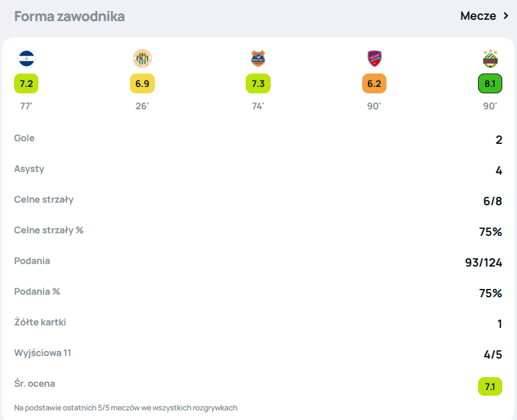Screen dimensions: 517x420
Task: Click the Śr. ocena 7.1 badge
Action: pyautogui.click(x=489, y=386)
